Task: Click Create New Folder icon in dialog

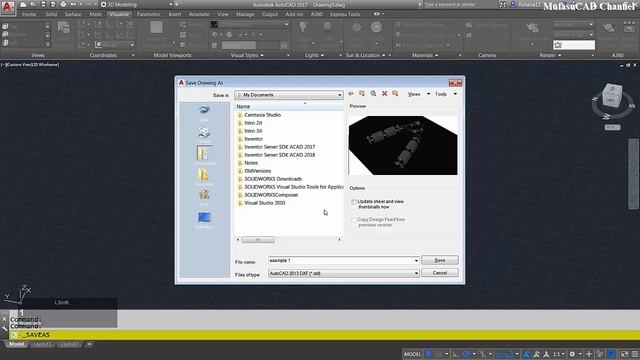Action: (x=395, y=94)
